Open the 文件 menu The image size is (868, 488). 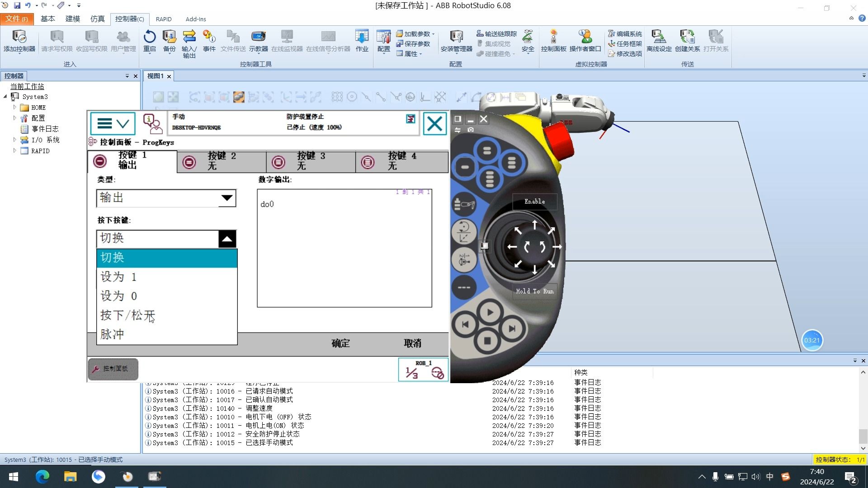pos(17,19)
